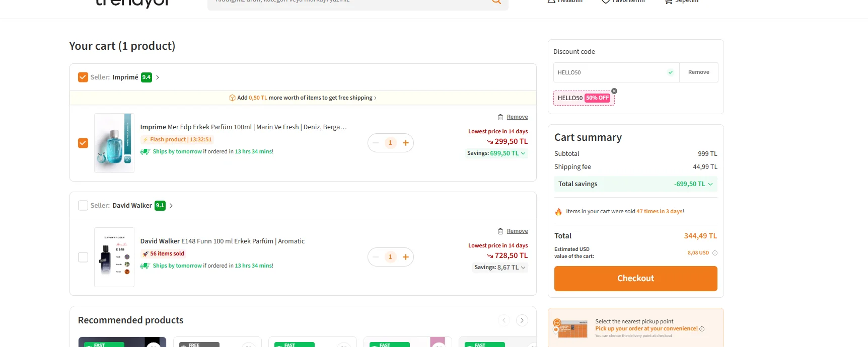
Task: Click the flash product timer badge
Action: 177,140
